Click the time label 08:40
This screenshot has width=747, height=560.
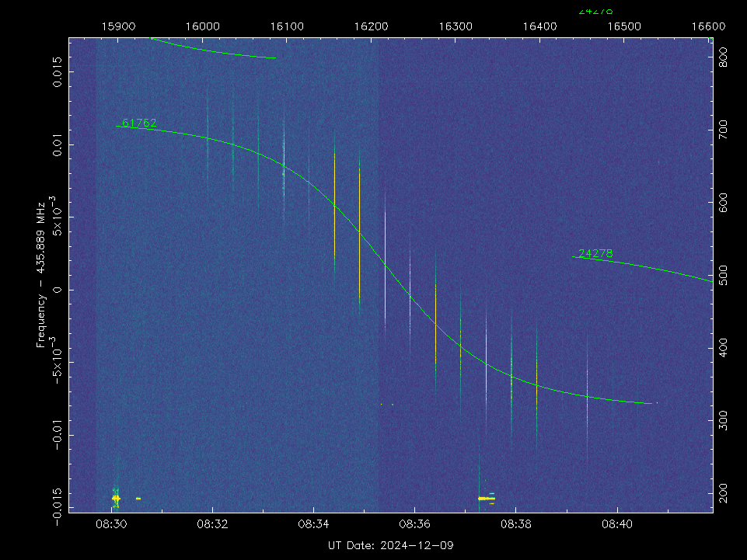pyautogui.click(x=617, y=524)
